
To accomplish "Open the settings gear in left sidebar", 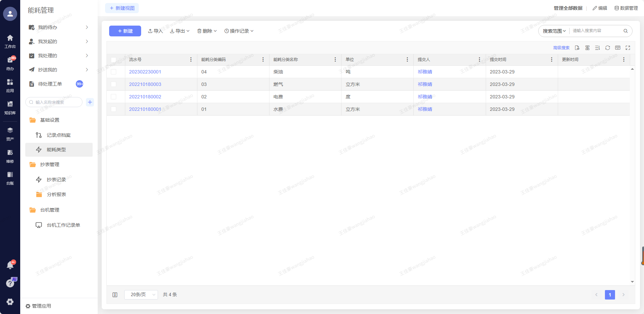I will pos(10,302).
